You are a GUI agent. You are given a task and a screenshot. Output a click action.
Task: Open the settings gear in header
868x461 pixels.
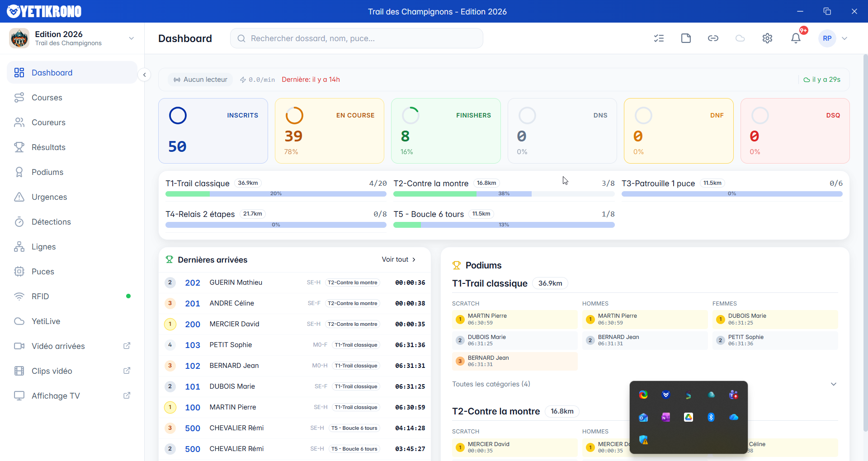point(767,38)
